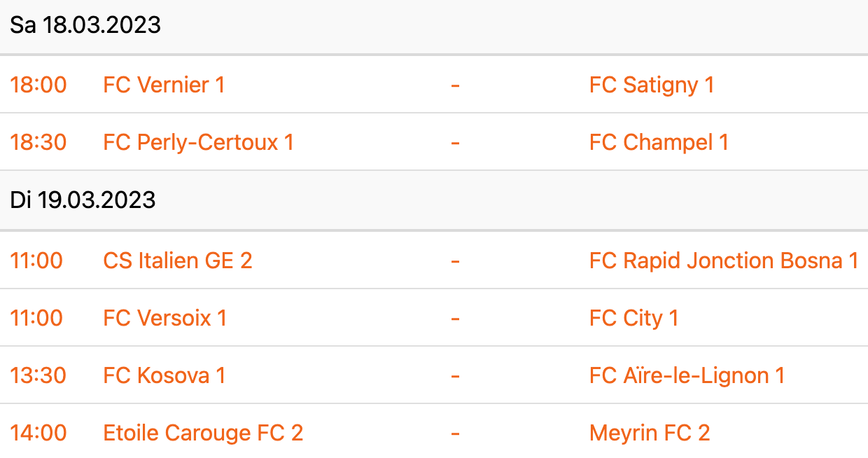
Task: Open FC Perly-Certoux 1 team page
Action: click(199, 142)
